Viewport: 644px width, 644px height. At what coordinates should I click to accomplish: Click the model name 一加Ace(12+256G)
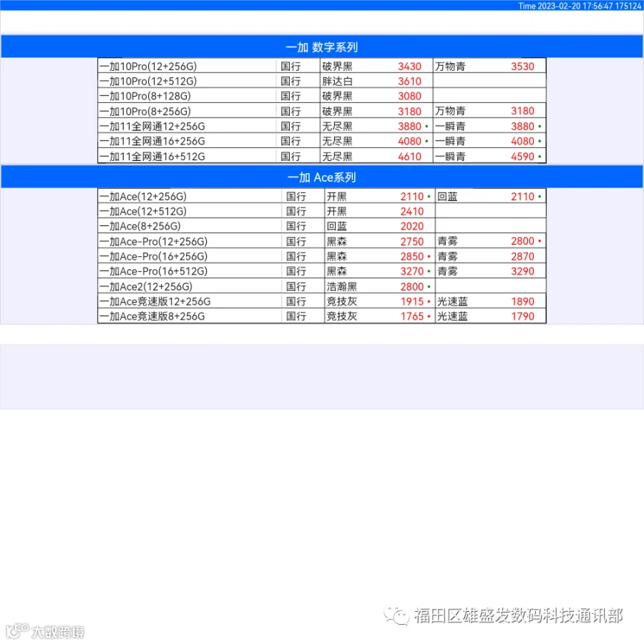tap(143, 196)
